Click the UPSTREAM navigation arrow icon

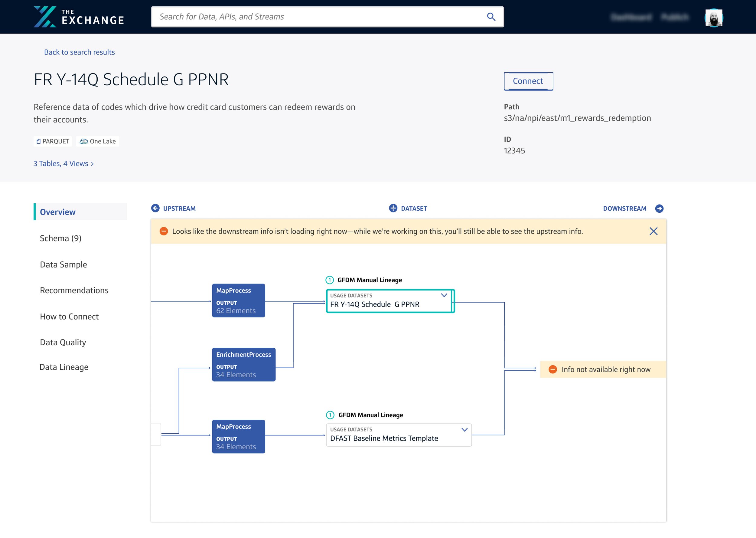click(155, 208)
